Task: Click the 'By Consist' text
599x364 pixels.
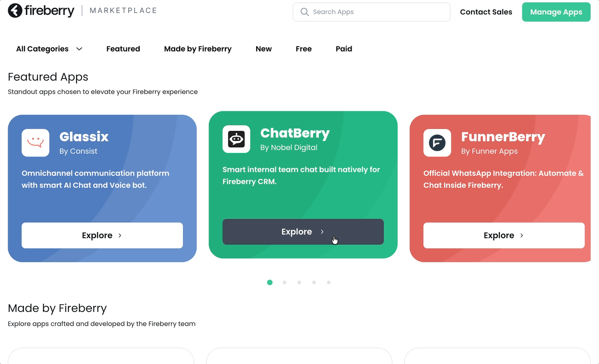Action: click(x=78, y=151)
